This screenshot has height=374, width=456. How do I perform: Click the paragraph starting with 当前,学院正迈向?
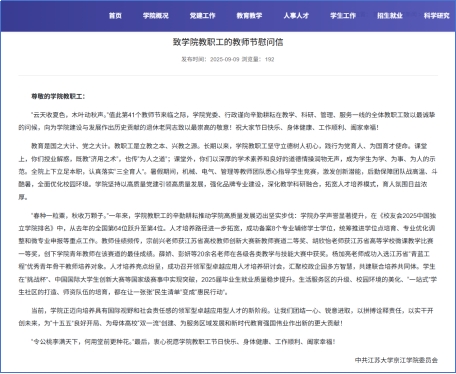[x=228, y=317]
